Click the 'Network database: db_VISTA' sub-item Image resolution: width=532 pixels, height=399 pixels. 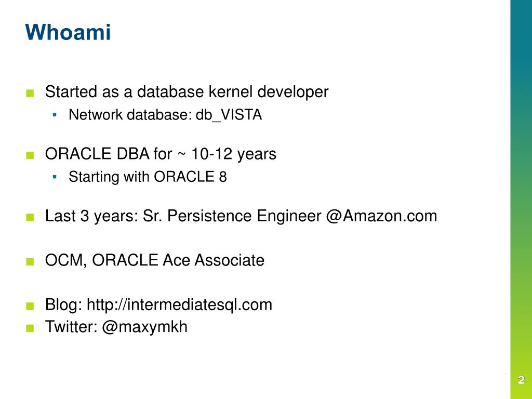click(165, 115)
